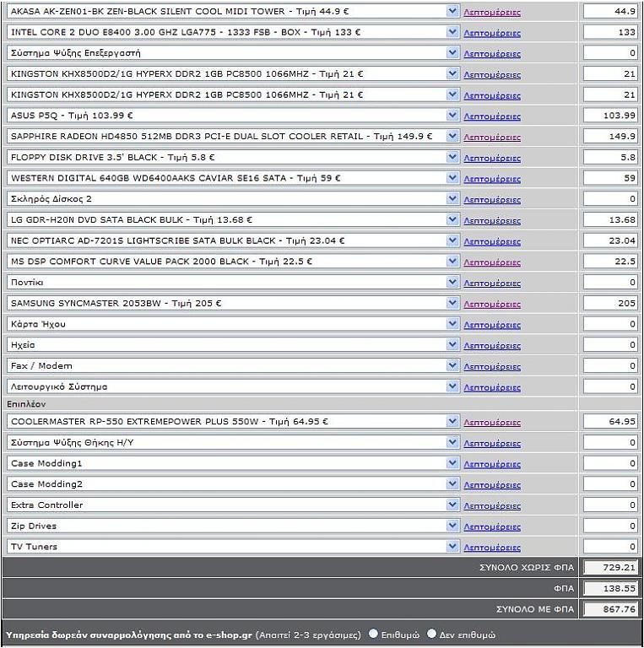Expand the Zip Drives dropdown
The height and width of the screenshot is (648, 644).
click(x=233, y=526)
